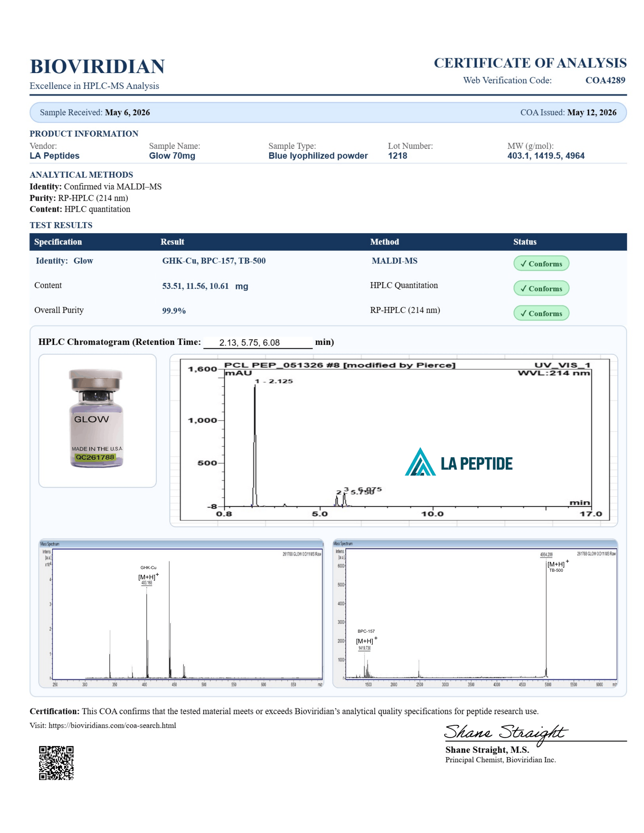Click the retention time field 2.13, 5.75, 6.08
The width and height of the screenshot is (644, 833).
click(258, 342)
